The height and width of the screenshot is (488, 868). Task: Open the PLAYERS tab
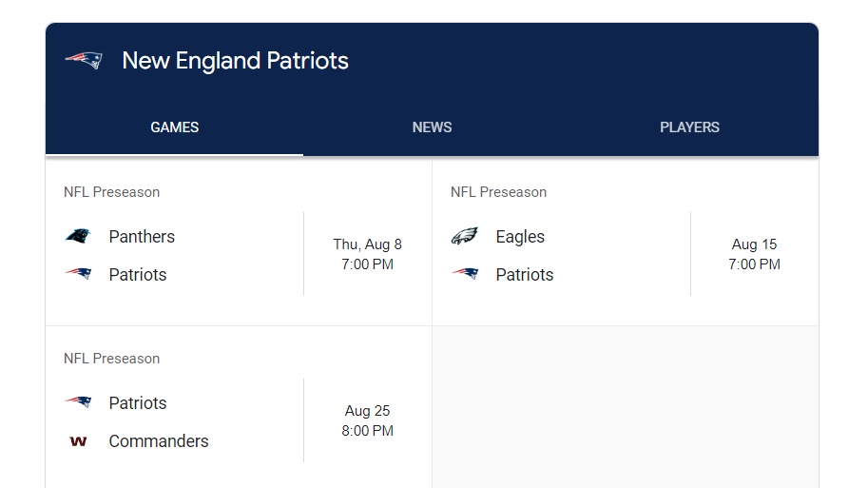(x=689, y=127)
